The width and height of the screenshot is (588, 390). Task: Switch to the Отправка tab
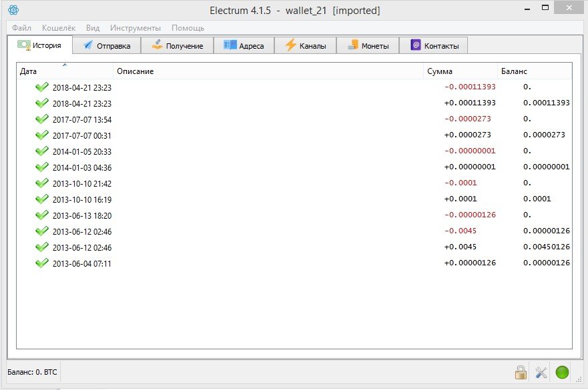[x=107, y=46]
